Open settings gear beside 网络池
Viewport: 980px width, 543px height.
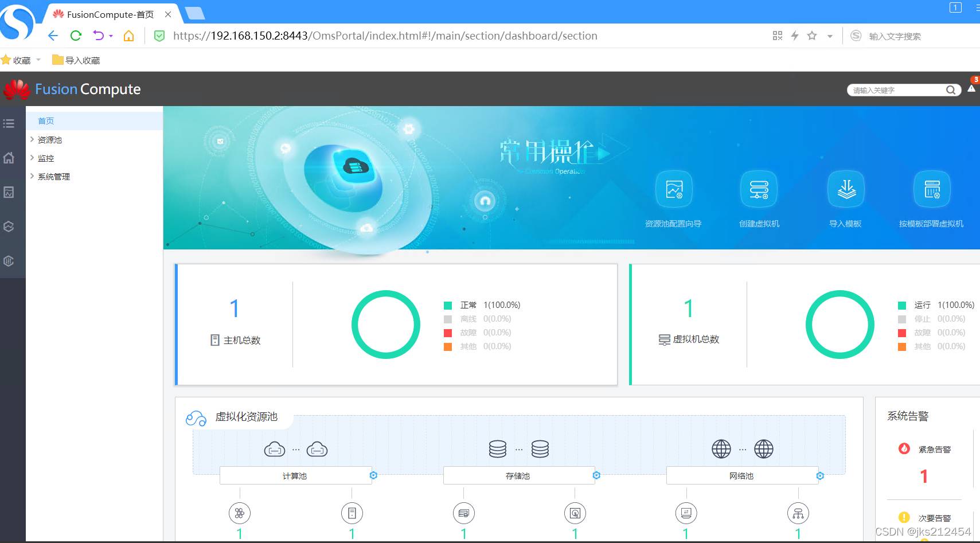820,476
